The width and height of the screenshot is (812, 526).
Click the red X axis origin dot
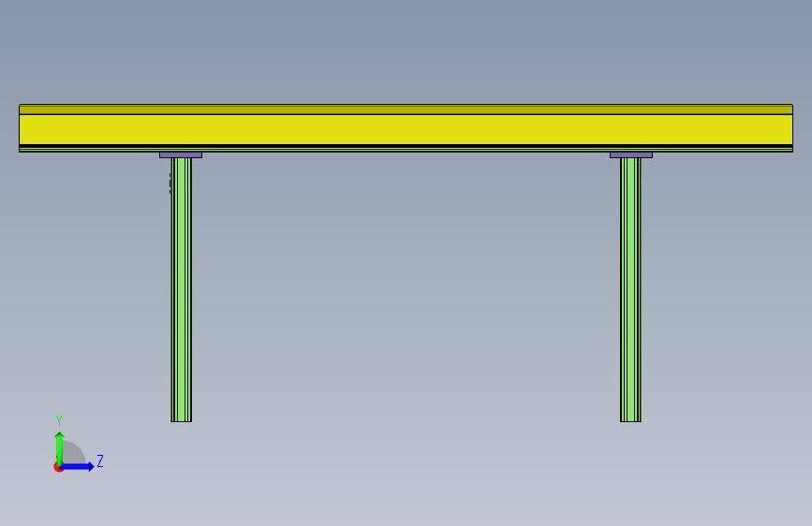58,467
